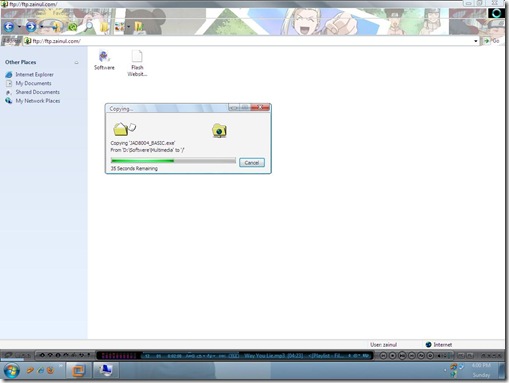Open My Documents link in Other Places

(x=33, y=83)
